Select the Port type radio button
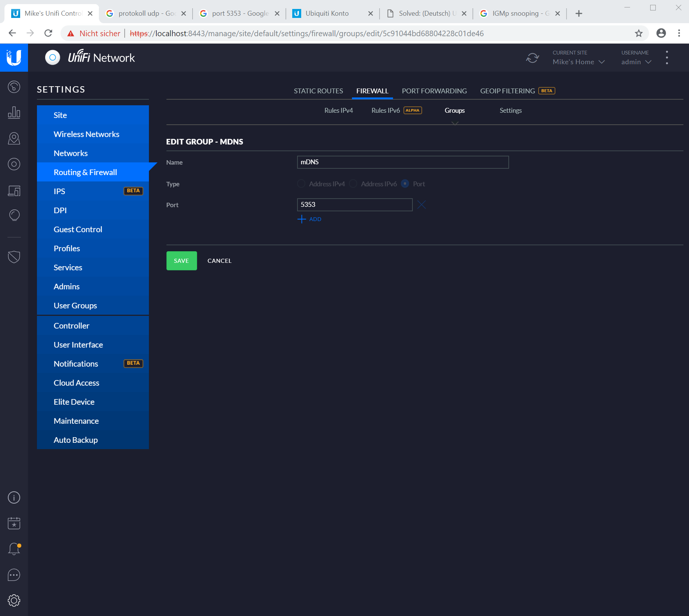The width and height of the screenshot is (689, 616). pyautogui.click(x=405, y=184)
